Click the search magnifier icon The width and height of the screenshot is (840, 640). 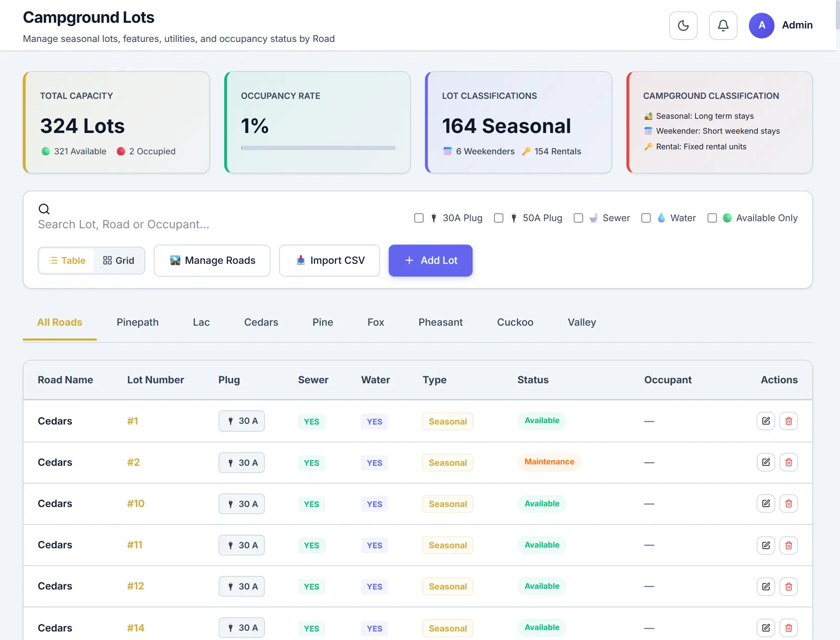(x=44, y=209)
